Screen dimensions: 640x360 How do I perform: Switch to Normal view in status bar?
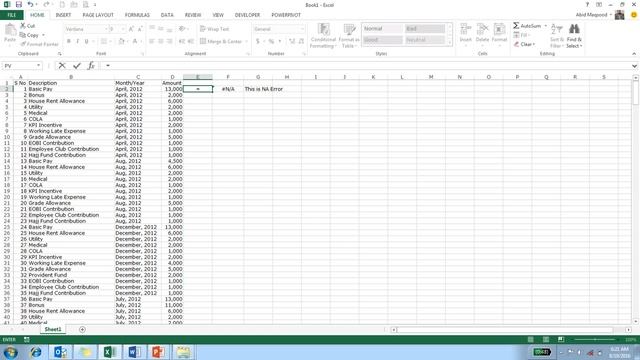531,340
